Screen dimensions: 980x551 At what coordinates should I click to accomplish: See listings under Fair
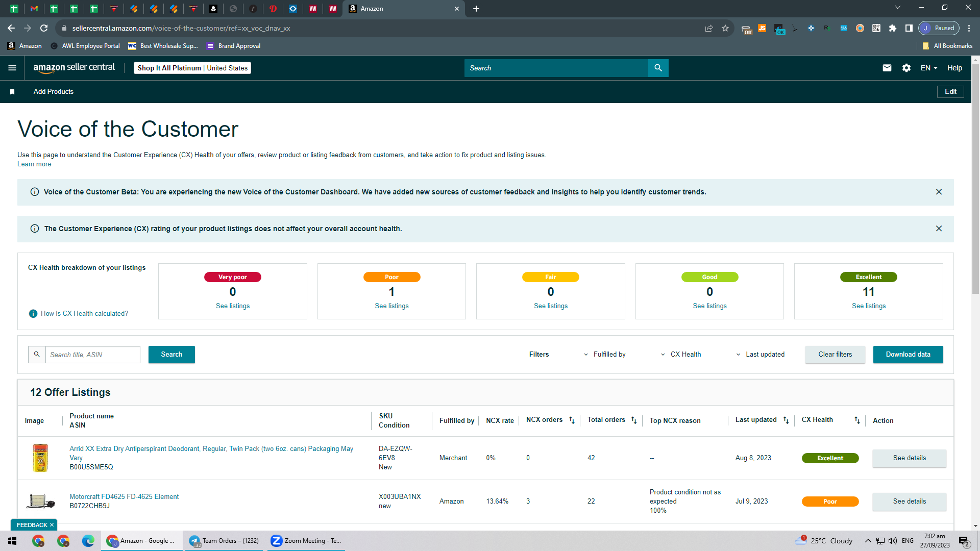pyautogui.click(x=551, y=306)
